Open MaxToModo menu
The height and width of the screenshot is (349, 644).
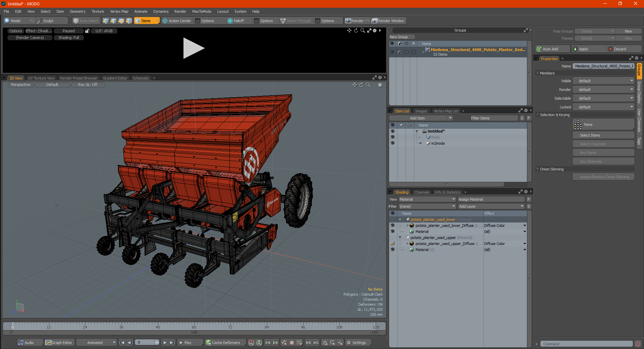pos(202,11)
